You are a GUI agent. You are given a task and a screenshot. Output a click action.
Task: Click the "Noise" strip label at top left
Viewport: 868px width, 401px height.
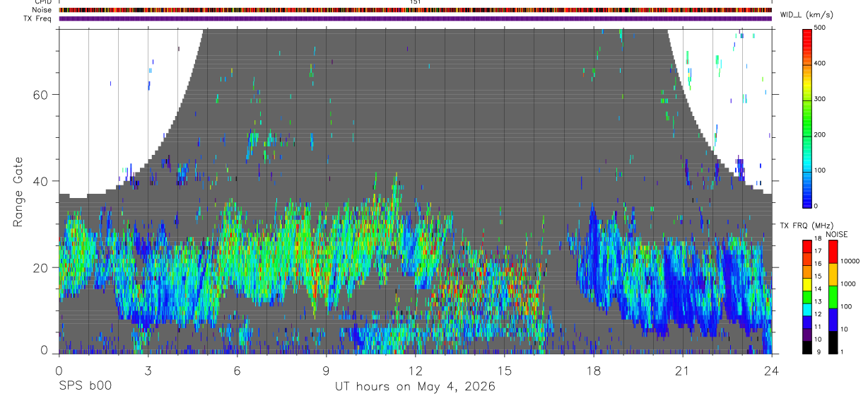pos(42,10)
